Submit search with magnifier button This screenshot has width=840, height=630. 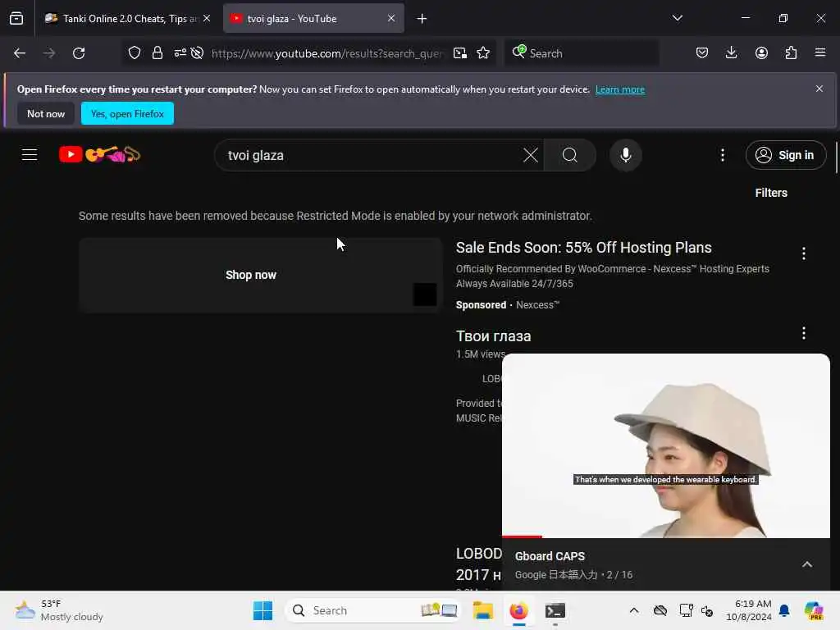coord(570,155)
